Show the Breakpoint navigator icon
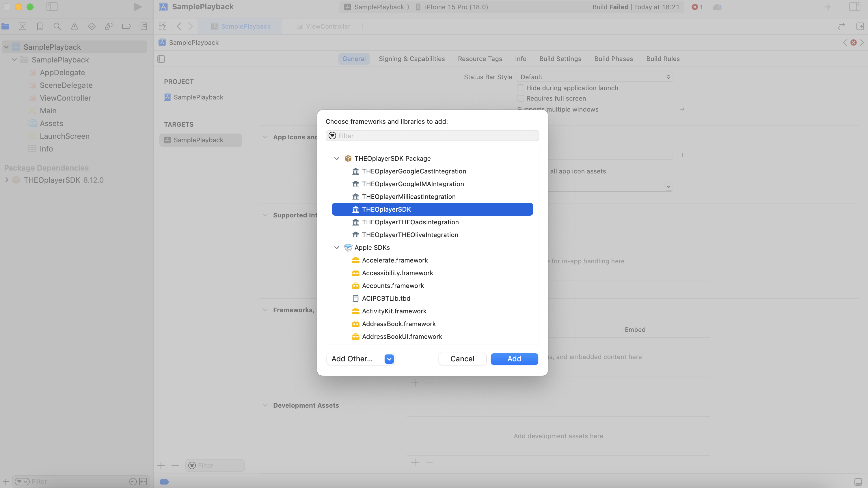Viewport: 868px width, 488px height. [126, 26]
